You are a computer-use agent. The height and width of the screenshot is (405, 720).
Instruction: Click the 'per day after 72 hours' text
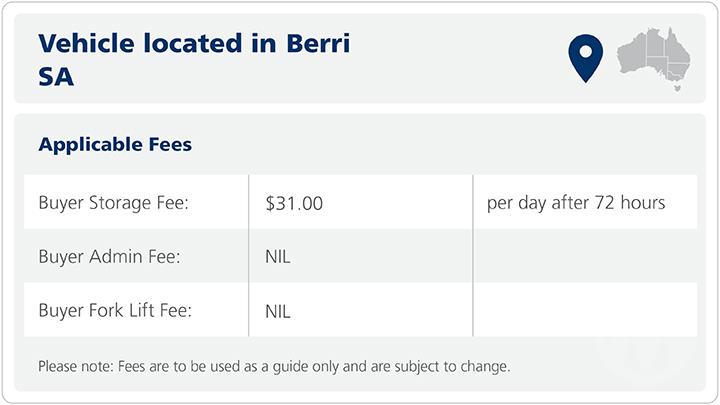pos(576,203)
